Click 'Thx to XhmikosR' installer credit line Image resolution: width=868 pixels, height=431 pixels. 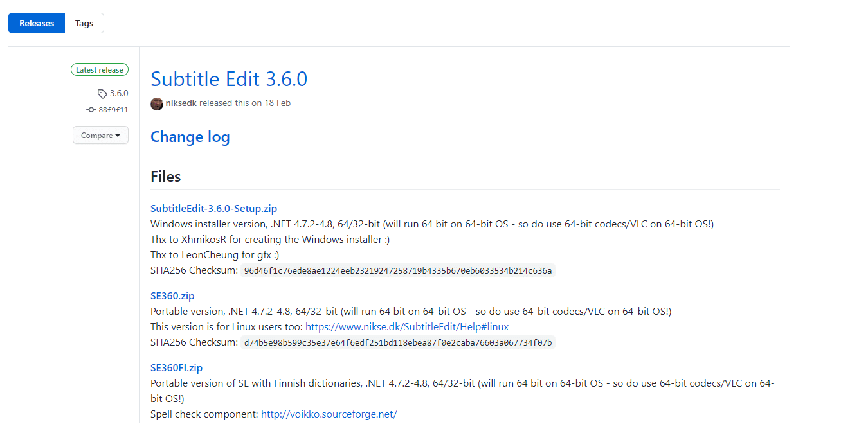(x=270, y=240)
